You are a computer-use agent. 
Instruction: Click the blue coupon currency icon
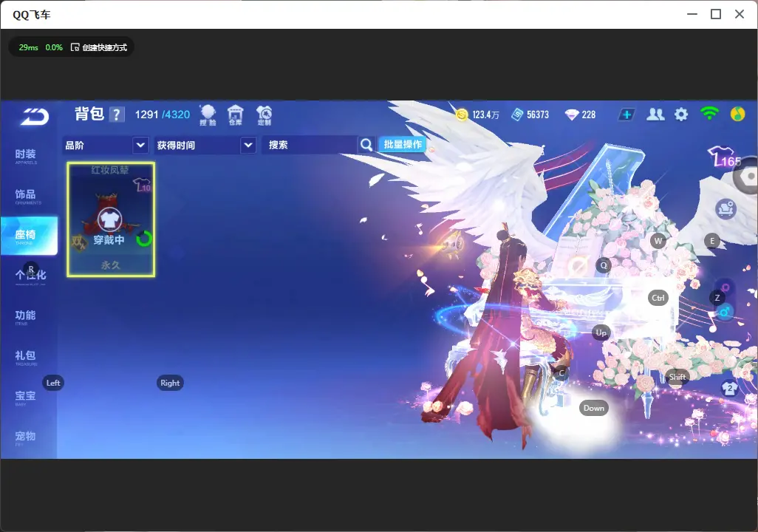[x=517, y=115]
